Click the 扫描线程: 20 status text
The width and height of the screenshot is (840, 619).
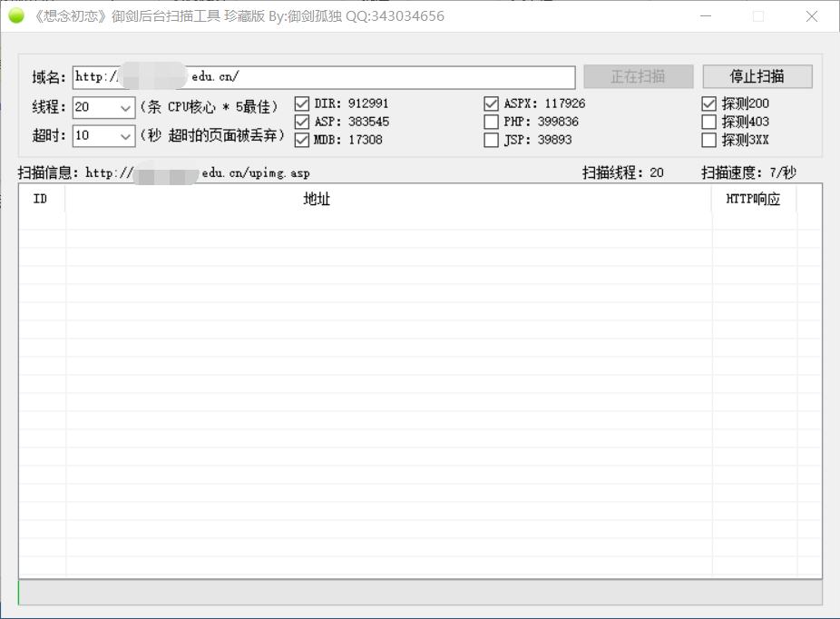pyautogui.click(x=623, y=172)
